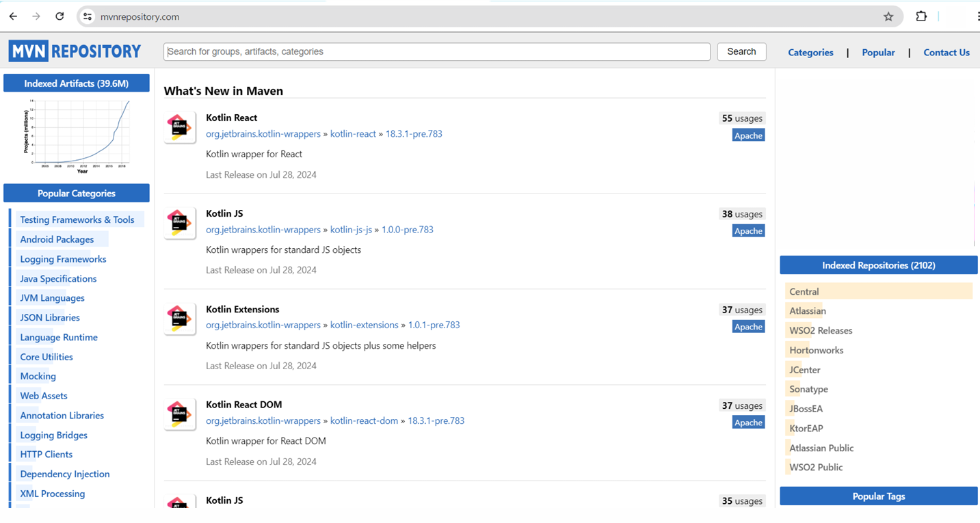
Task: Open the Indexed Repositories (2102) header
Action: [x=879, y=265]
